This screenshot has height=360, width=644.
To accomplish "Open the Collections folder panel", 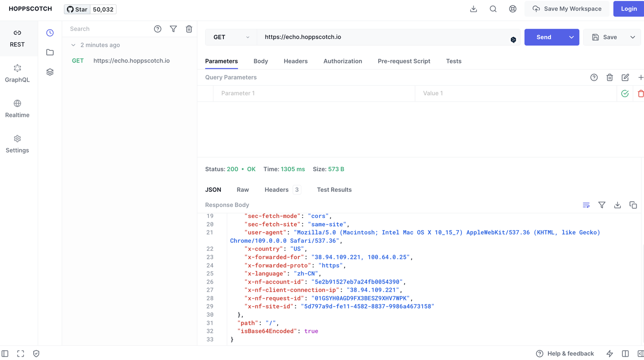I will point(49,52).
